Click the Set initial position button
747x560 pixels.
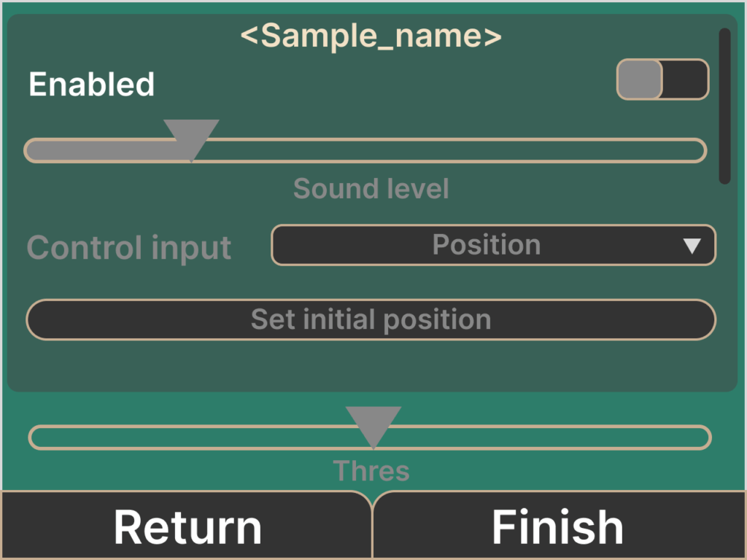tap(371, 319)
